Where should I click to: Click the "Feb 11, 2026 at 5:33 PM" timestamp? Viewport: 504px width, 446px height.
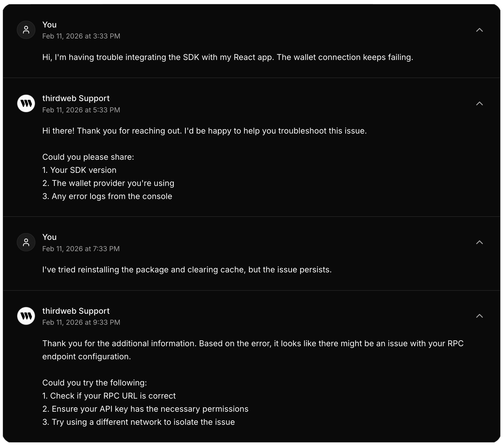(81, 110)
